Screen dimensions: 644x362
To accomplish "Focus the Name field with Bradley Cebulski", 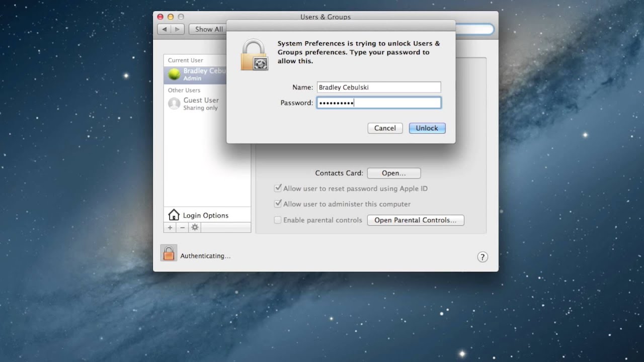I will pyautogui.click(x=379, y=87).
